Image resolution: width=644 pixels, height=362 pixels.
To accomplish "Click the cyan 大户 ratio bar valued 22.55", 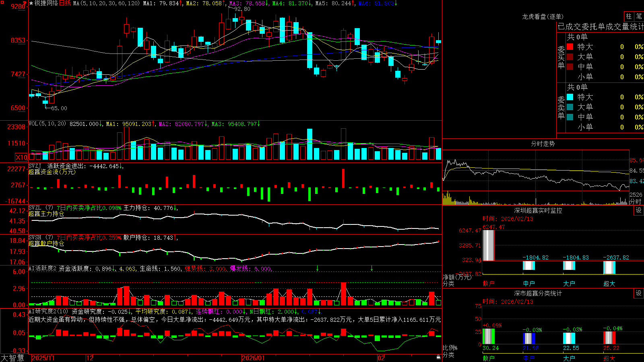I will point(569,338).
